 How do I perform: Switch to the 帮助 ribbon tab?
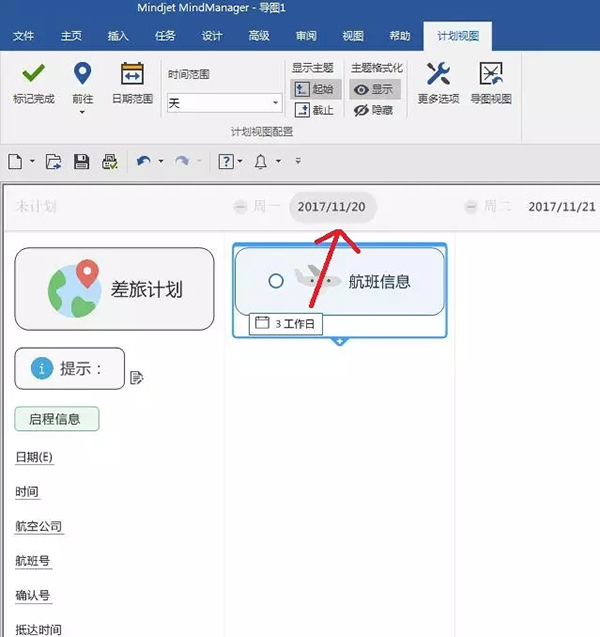pyautogui.click(x=400, y=36)
